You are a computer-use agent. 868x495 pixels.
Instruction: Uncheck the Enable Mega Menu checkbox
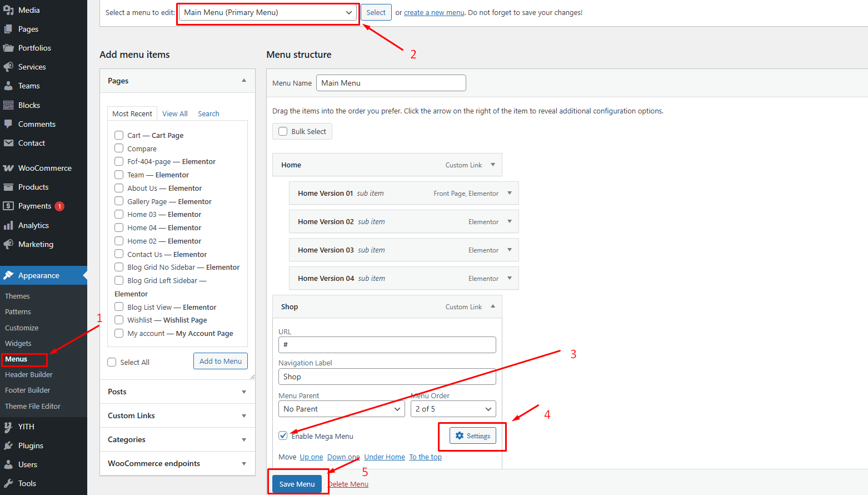(x=283, y=435)
